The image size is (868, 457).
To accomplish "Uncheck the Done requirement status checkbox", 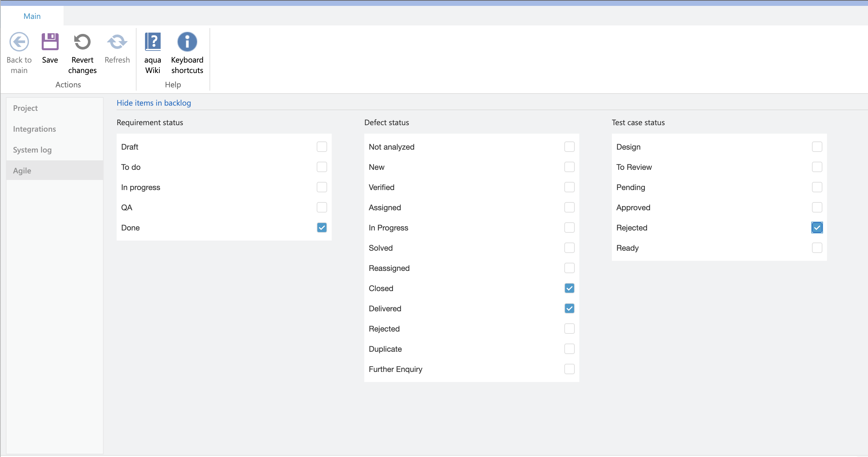I will tap(322, 228).
